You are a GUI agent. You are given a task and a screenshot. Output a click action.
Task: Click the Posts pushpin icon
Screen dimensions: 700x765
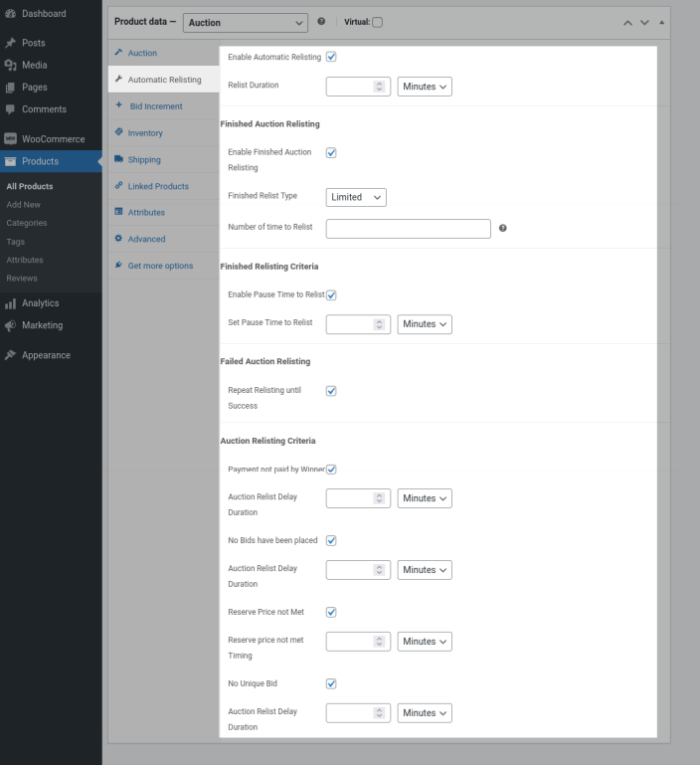click(10, 44)
